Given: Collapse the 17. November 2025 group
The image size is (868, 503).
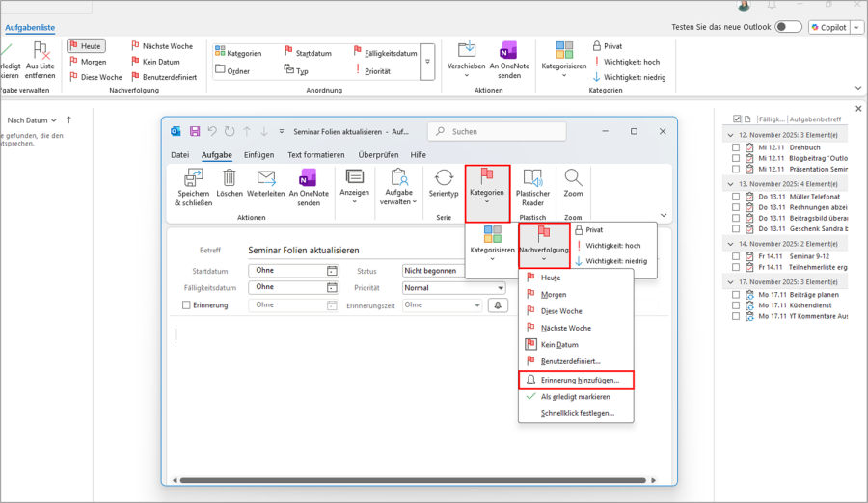Looking at the screenshot, I should [x=730, y=281].
